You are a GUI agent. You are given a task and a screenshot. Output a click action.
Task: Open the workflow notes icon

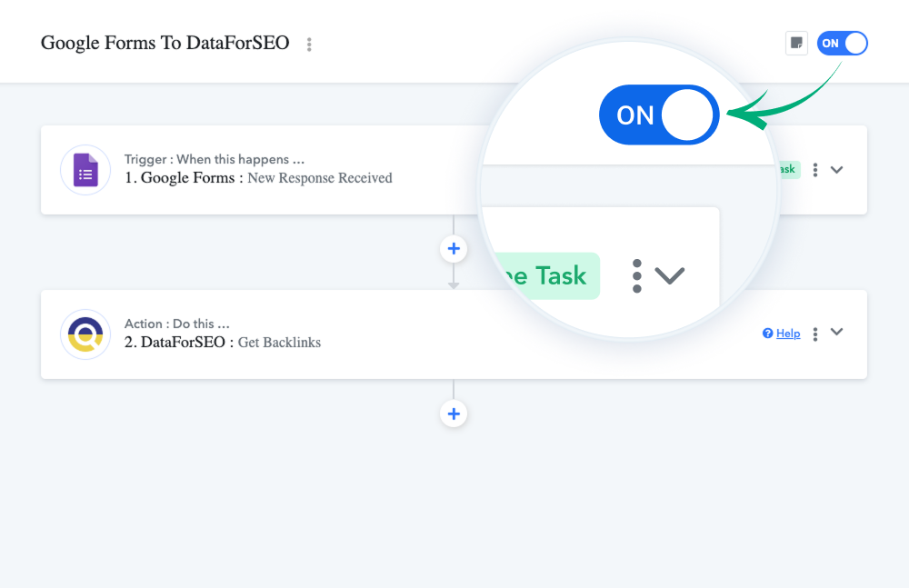796,44
